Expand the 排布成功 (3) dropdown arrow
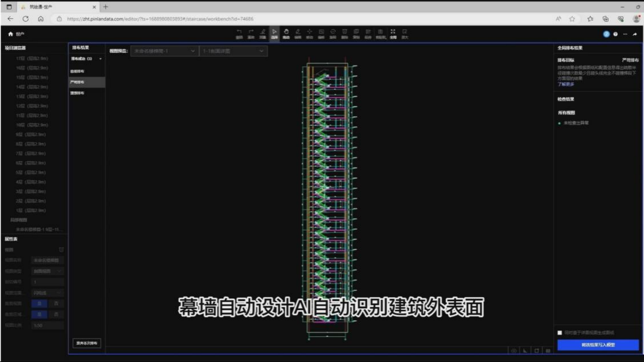The height and width of the screenshot is (362, 644). pos(100,59)
